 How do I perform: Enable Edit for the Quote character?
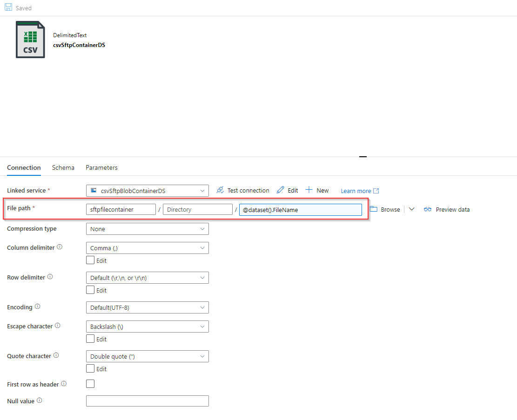pos(91,368)
